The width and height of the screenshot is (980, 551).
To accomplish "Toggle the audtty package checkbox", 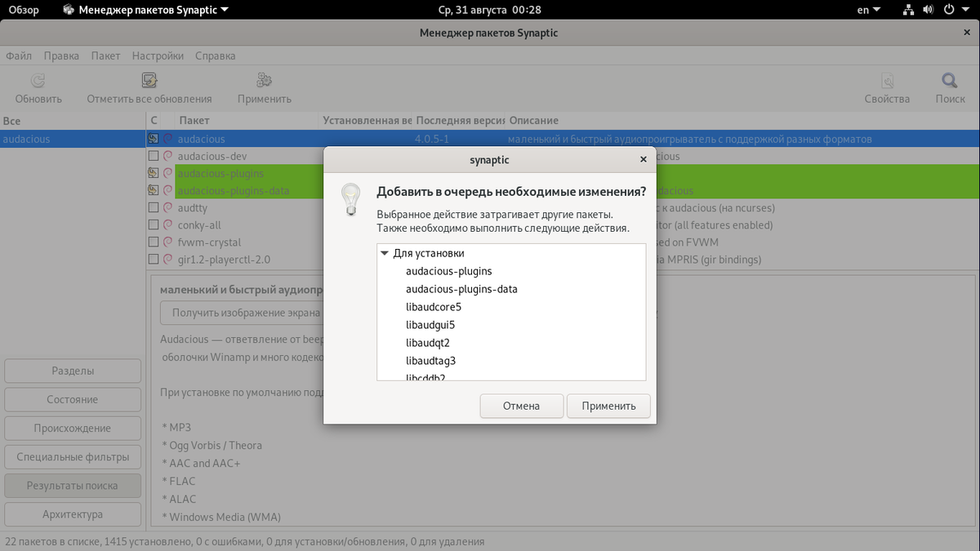I will (x=153, y=208).
